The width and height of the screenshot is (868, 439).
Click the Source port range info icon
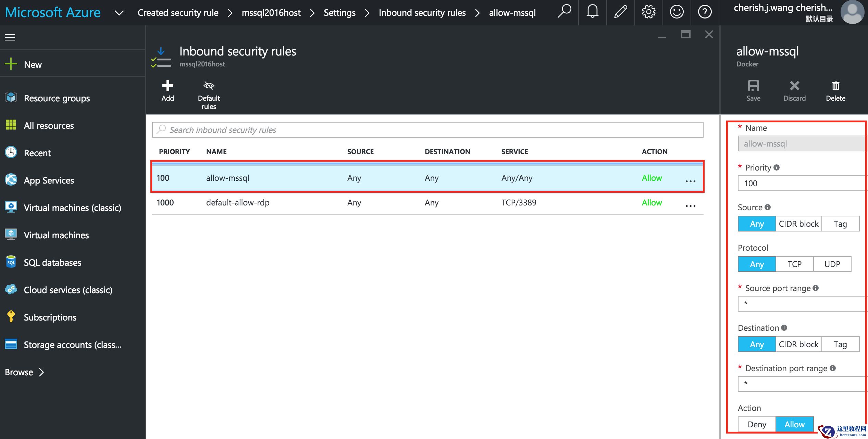click(816, 288)
